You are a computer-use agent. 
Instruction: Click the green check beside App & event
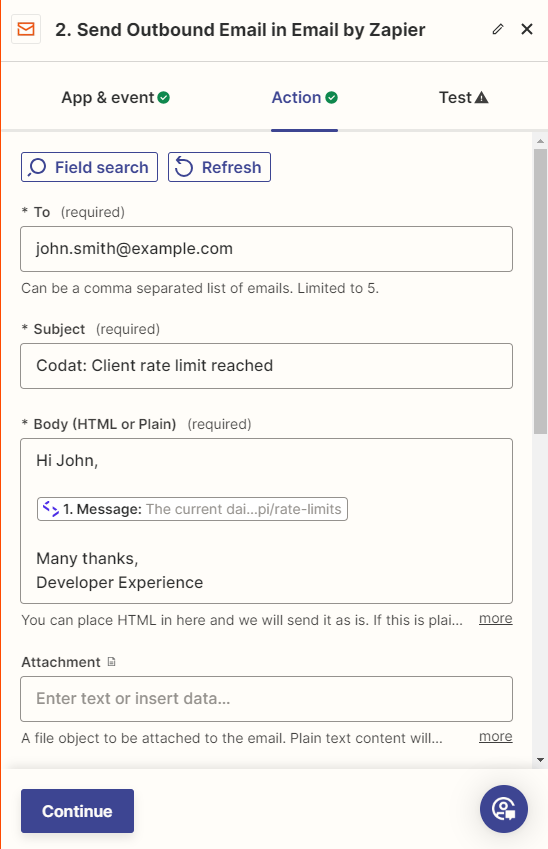coord(164,97)
